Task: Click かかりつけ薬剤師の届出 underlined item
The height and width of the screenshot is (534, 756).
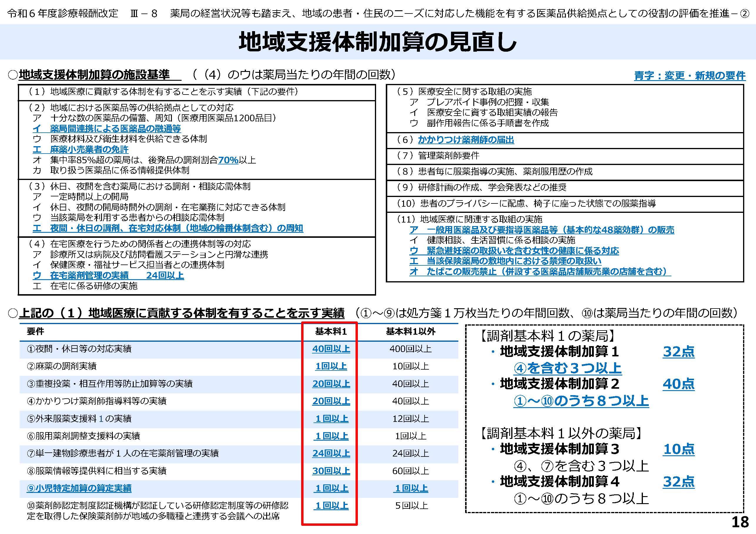Action: click(x=466, y=140)
